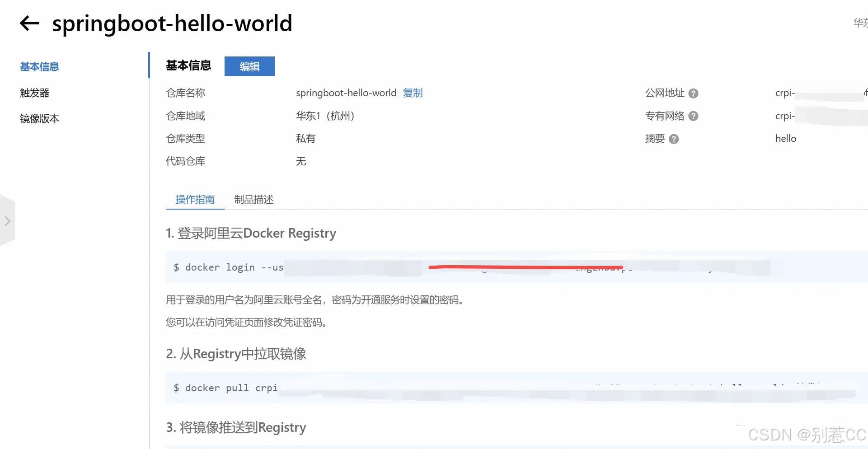Click the 摘要 label
The height and width of the screenshot is (449, 868).
coord(655,139)
